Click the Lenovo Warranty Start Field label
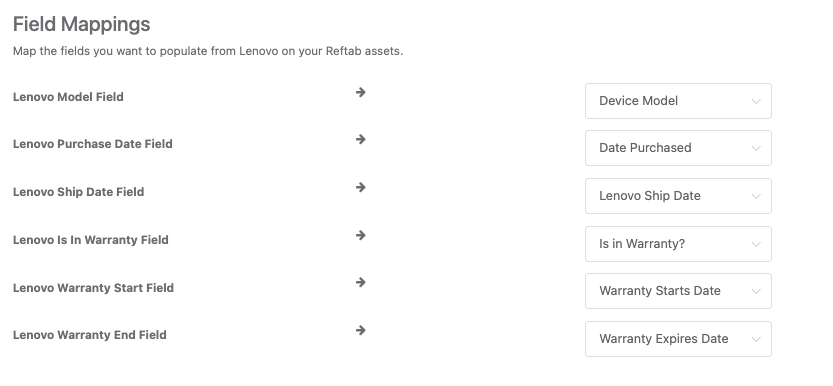This screenshot has height=386, width=833. [x=94, y=287]
